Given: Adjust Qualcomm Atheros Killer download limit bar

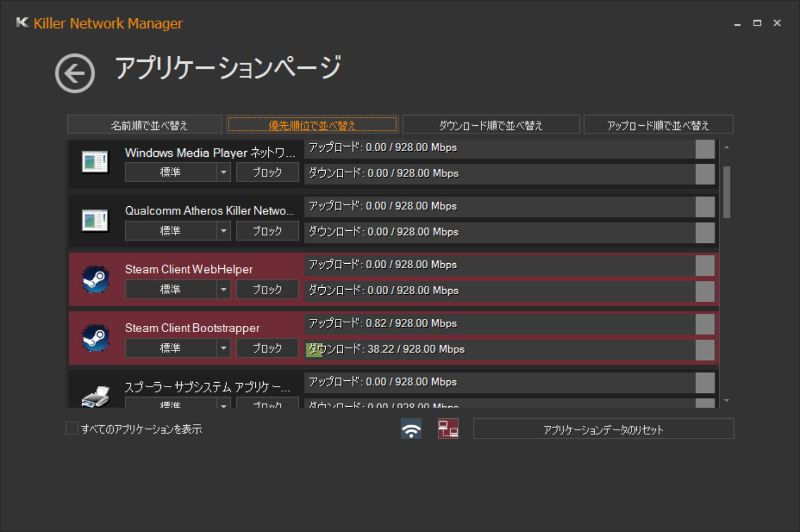Looking at the screenshot, I should 510,233.
